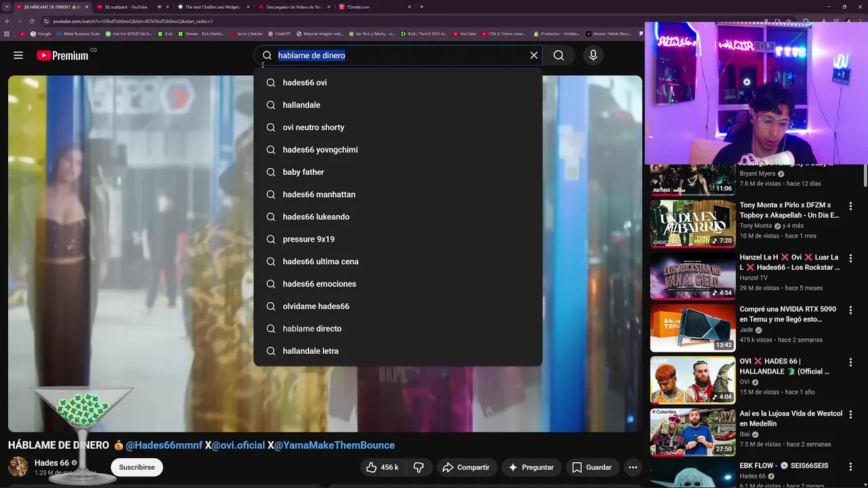
Task: Open the YouTube hamburger guide menu
Action: pos(18,56)
